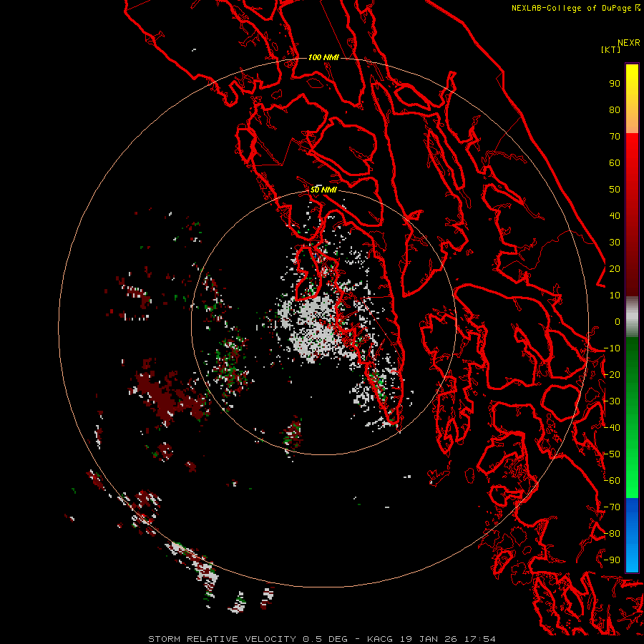This screenshot has height=644, width=644.
Task: Click the 20 value on the velocity scale
Action: pyautogui.click(x=615, y=269)
